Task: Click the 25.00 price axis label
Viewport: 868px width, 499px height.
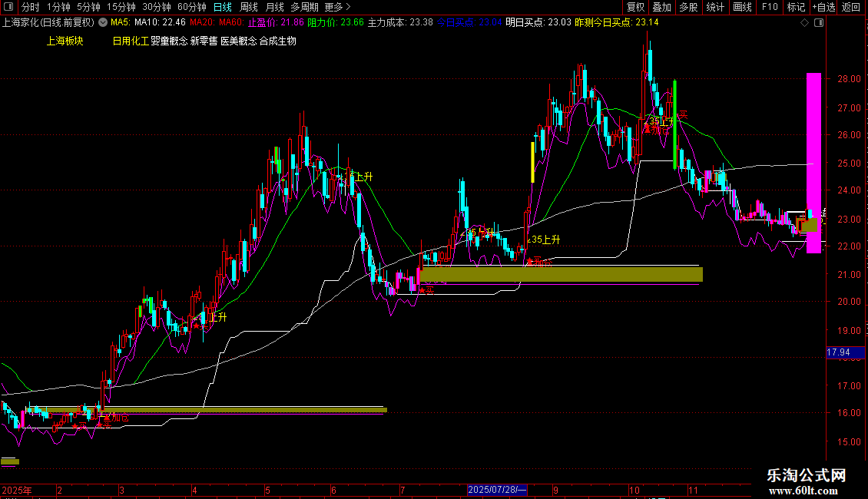Action: (849, 164)
